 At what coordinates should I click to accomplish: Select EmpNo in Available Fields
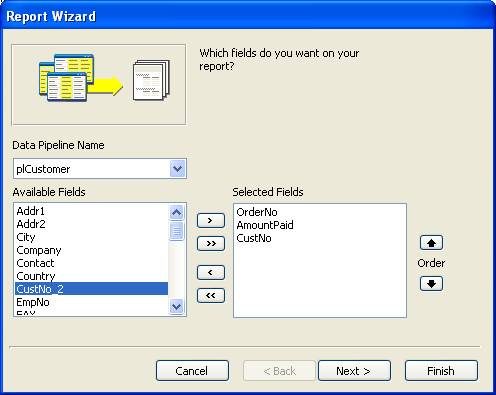click(x=91, y=302)
